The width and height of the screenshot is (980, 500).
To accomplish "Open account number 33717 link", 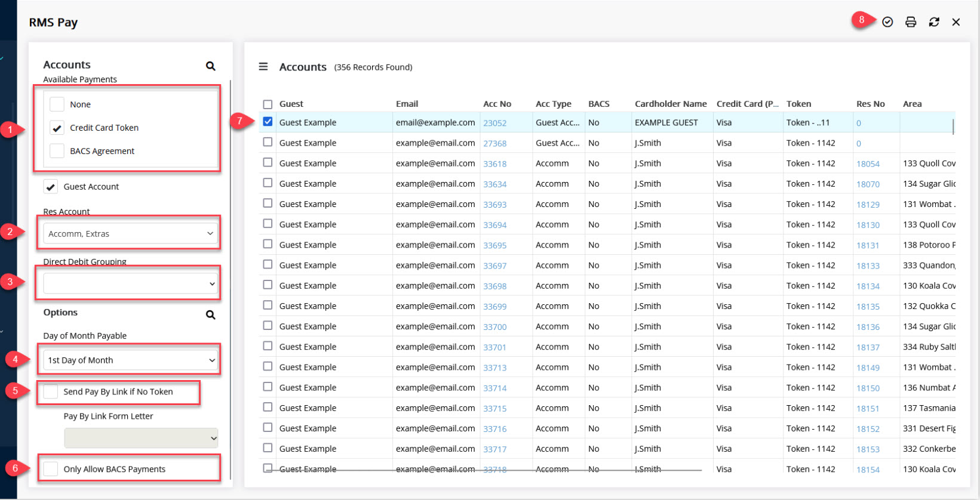I will [494, 449].
